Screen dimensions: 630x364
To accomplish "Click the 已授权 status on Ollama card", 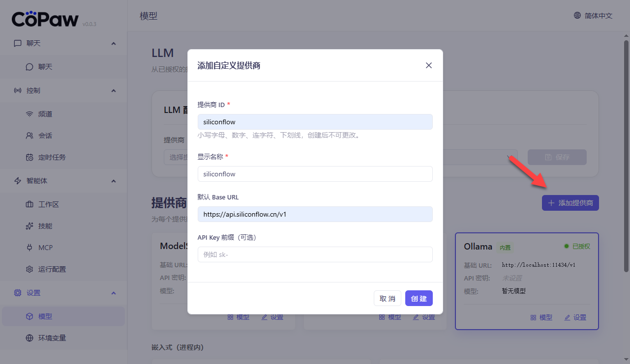I will pos(577,246).
